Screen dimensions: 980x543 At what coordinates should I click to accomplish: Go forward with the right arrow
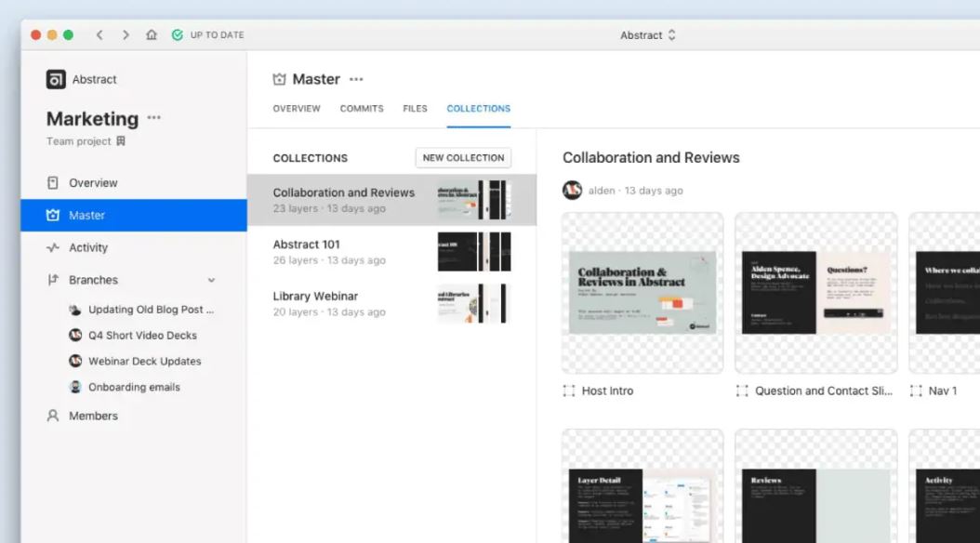point(126,35)
